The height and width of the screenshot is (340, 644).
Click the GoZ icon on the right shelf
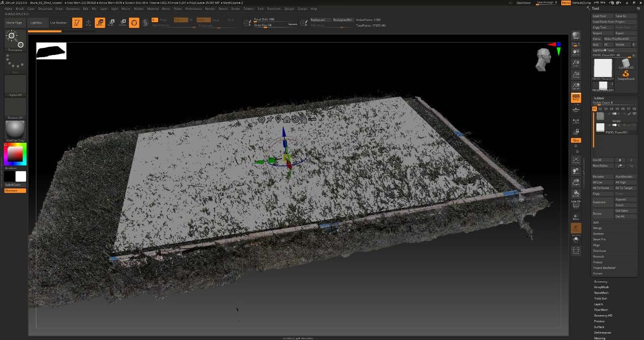(576, 141)
